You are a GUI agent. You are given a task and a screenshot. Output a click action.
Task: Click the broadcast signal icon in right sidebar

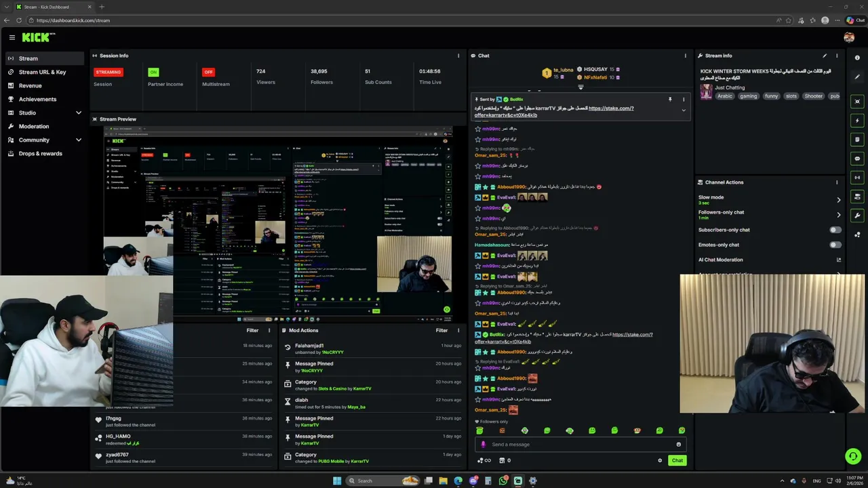tap(857, 178)
